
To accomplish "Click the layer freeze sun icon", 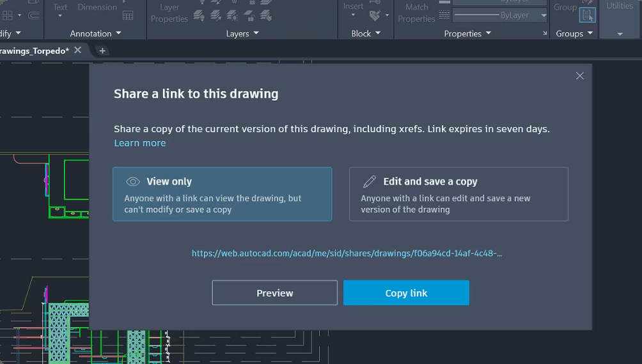I will click(x=232, y=16).
